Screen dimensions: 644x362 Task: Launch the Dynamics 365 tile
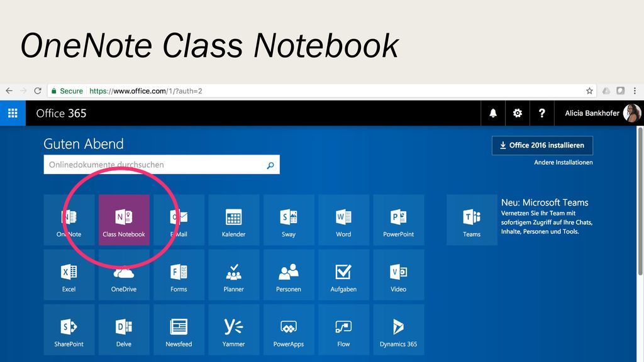click(x=398, y=329)
